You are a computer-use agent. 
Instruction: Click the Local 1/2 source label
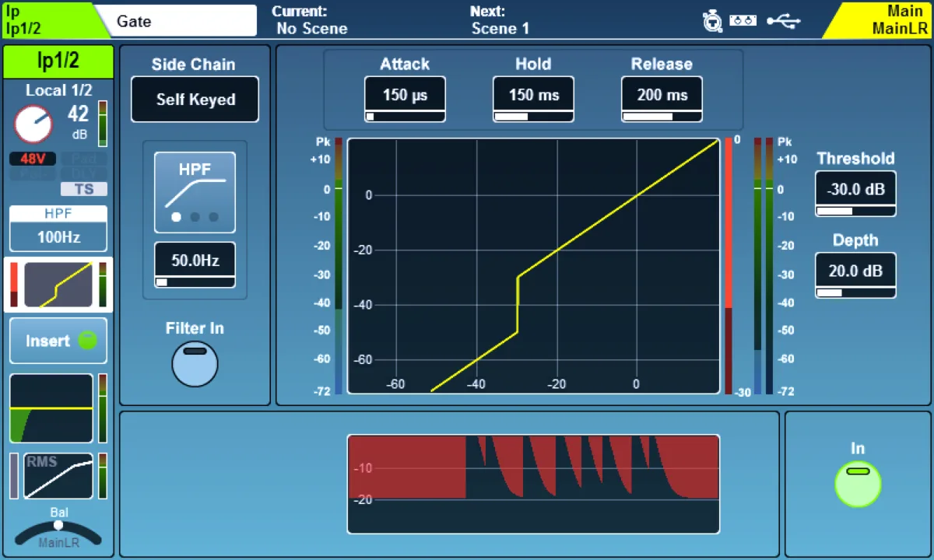58,90
